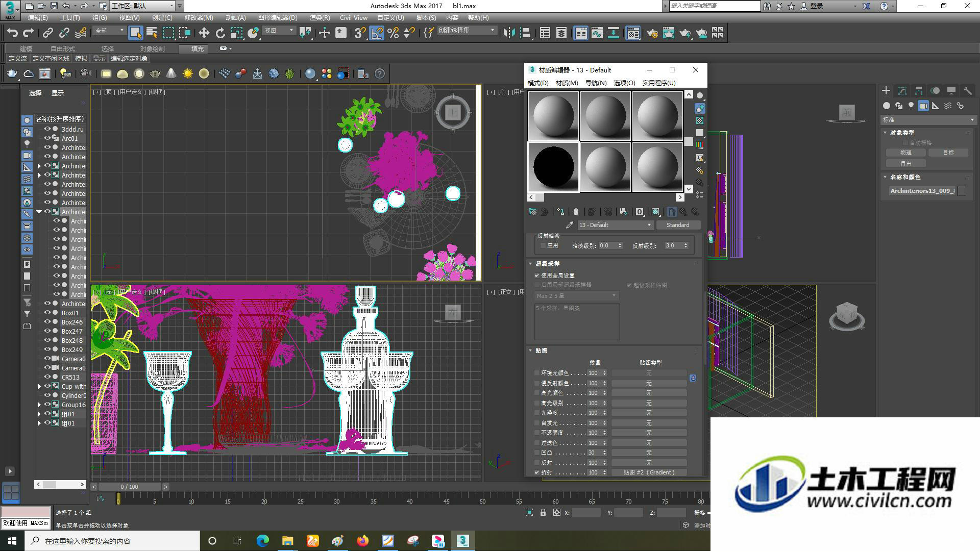Click the help question mark on shelf

[x=380, y=74]
